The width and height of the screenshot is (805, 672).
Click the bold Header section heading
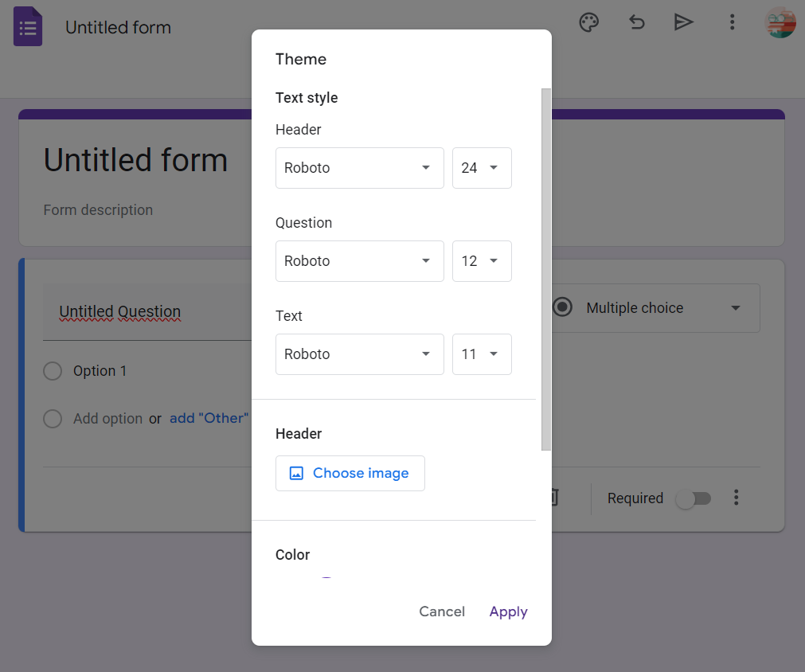(x=299, y=434)
